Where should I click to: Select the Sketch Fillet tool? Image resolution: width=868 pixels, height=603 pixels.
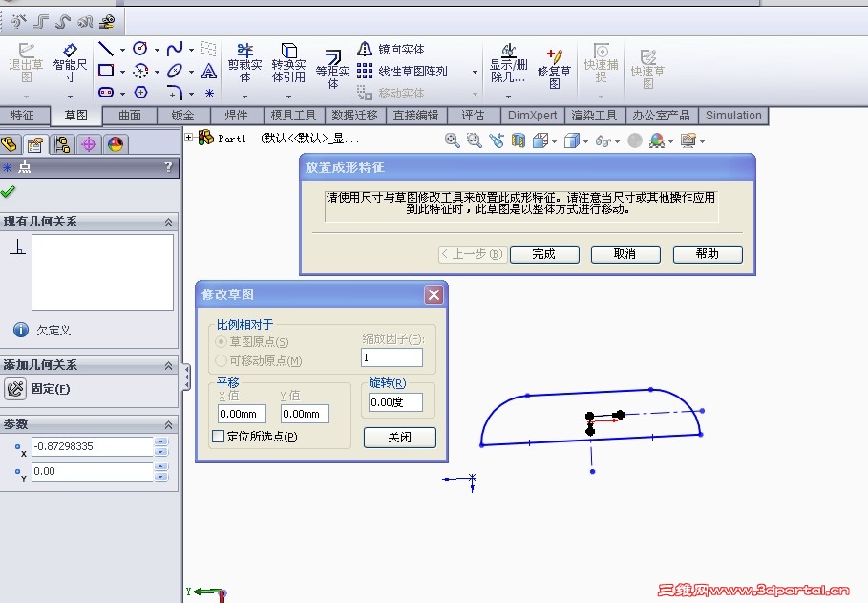click(175, 92)
